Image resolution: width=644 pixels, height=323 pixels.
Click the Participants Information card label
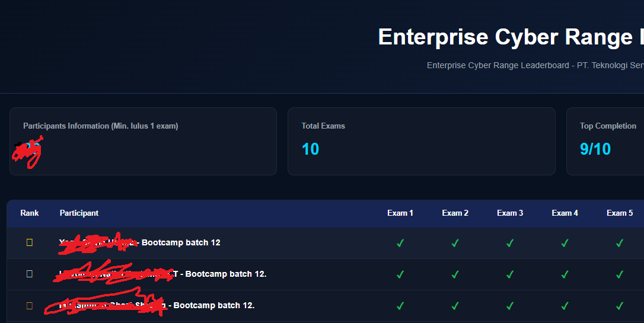101,126
